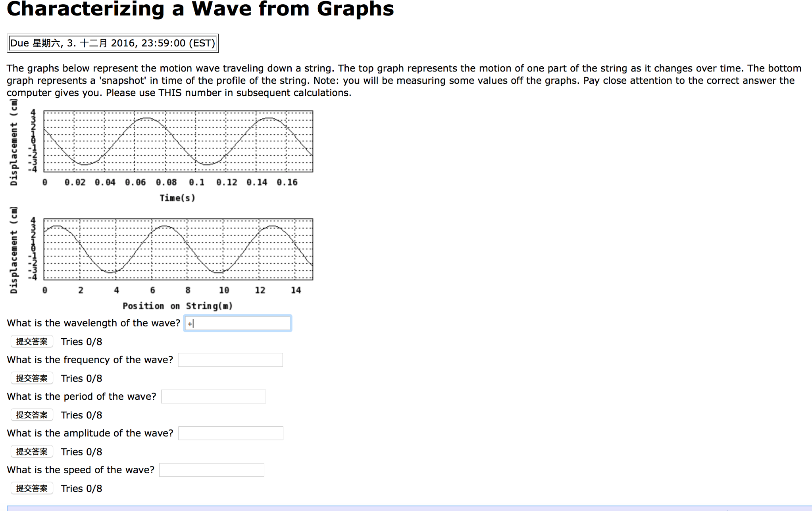Submit the frequency answer
The width and height of the screenshot is (812, 511).
coord(32,378)
